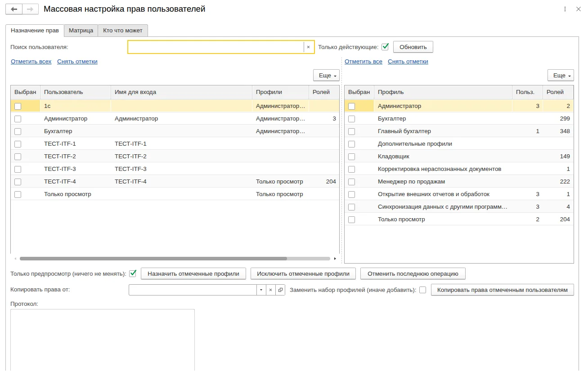Click 'Копировать права отмеченным пользователям'
The height and width of the screenshot is (376, 588).
click(503, 290)
